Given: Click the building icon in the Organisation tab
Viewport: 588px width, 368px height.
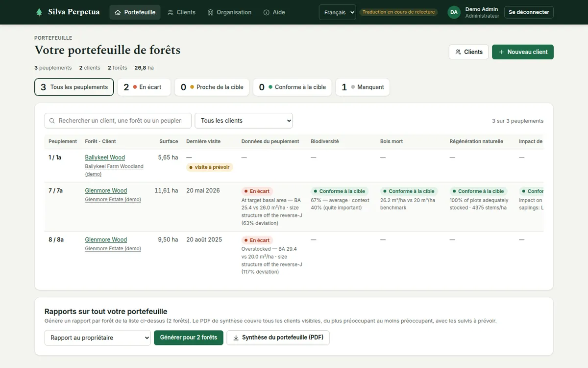Looking at the screenshot, I should pyautogui.click(x=211, y=12).
